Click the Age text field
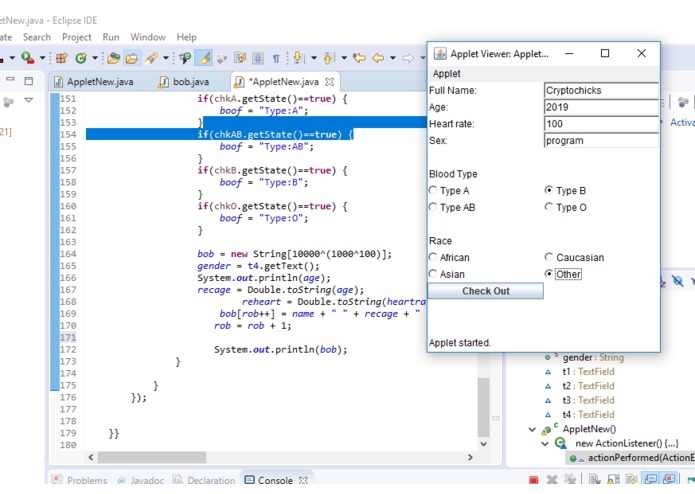This screenshot has width=695, height=494. tap(601, 107)
